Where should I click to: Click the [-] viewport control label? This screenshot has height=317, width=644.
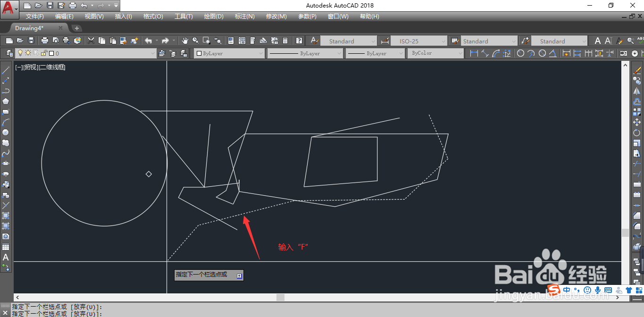pyautogui.click(x=19, y=67)
